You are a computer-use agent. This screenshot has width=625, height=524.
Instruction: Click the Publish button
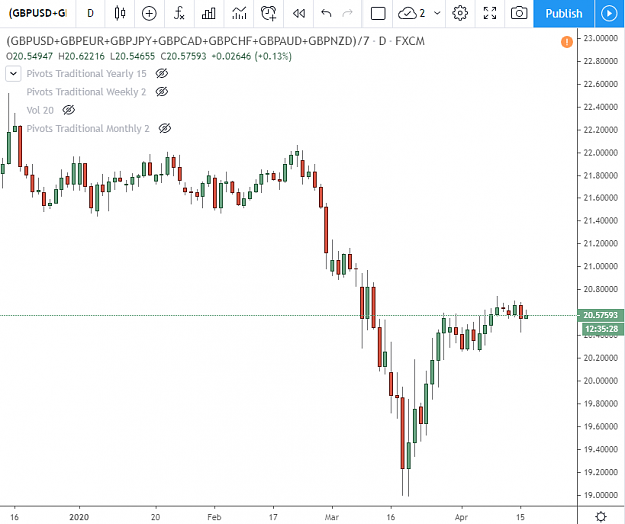tap(564, 14)
